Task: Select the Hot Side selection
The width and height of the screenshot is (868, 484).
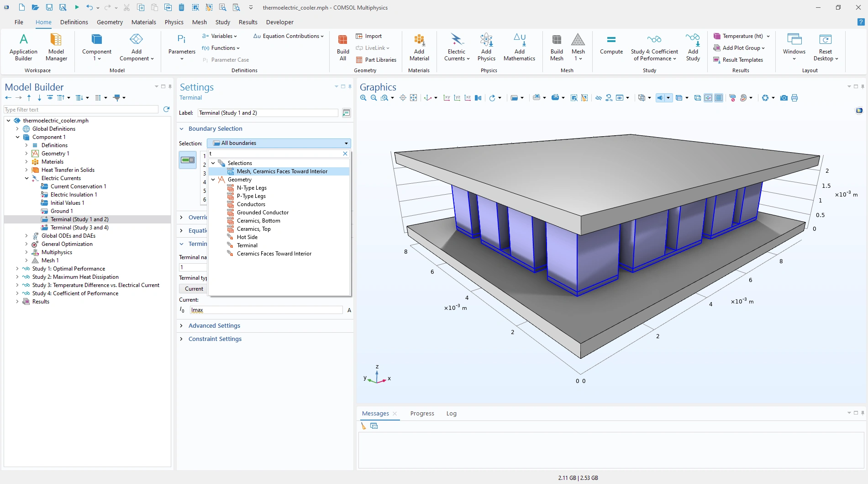Action: click(x=247, y=237)
